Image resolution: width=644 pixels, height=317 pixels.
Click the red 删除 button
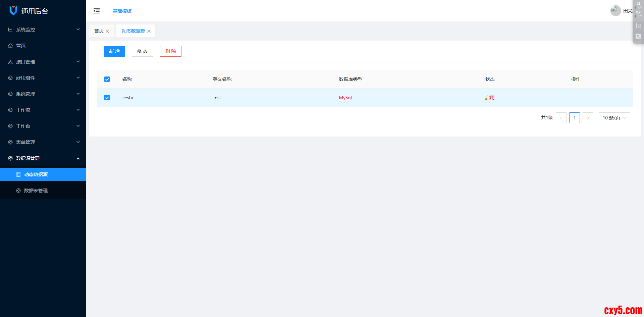170,51
